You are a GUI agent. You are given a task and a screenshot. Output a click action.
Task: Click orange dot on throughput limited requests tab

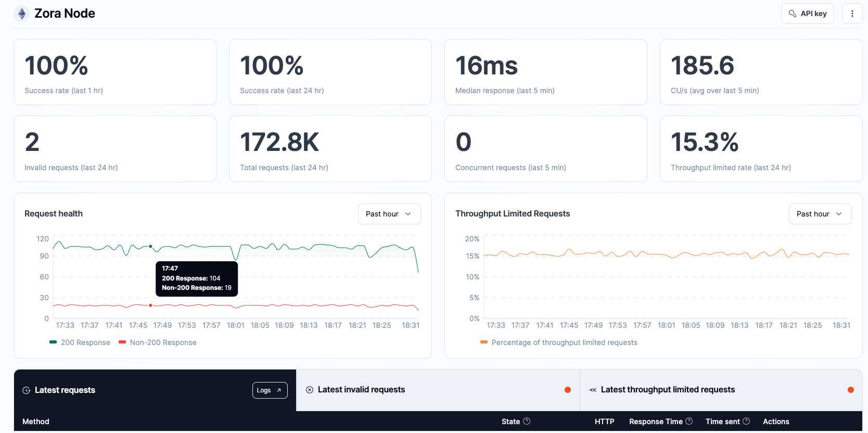pos(851,390)
